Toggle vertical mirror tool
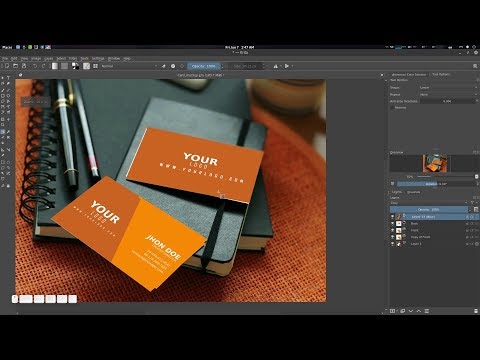Image resolution: width=480 pixels, height=360 pixels. (x=286, y=66)
